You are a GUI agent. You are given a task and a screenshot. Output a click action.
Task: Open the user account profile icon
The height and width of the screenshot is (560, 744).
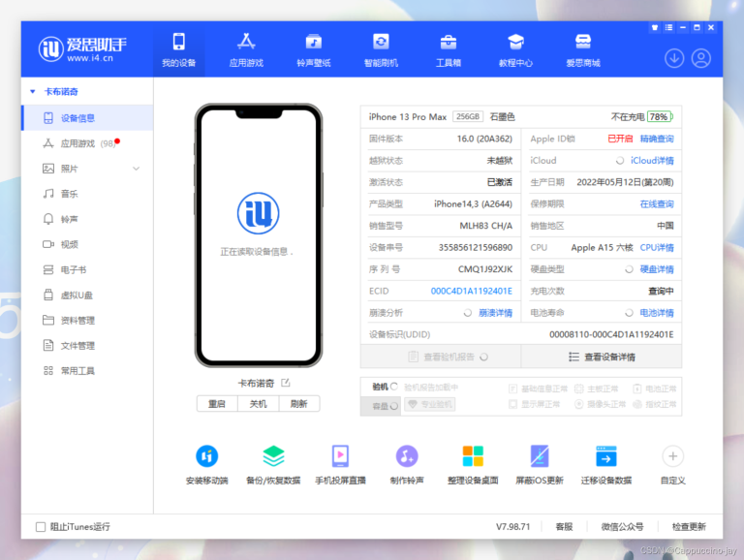[700, 58]
